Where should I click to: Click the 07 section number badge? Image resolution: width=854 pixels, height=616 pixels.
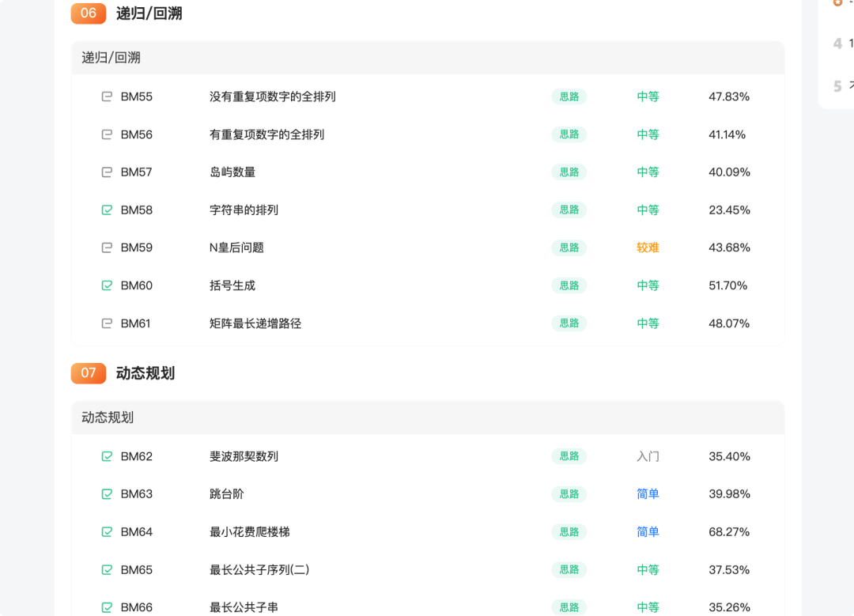click(x=88, y=372)
